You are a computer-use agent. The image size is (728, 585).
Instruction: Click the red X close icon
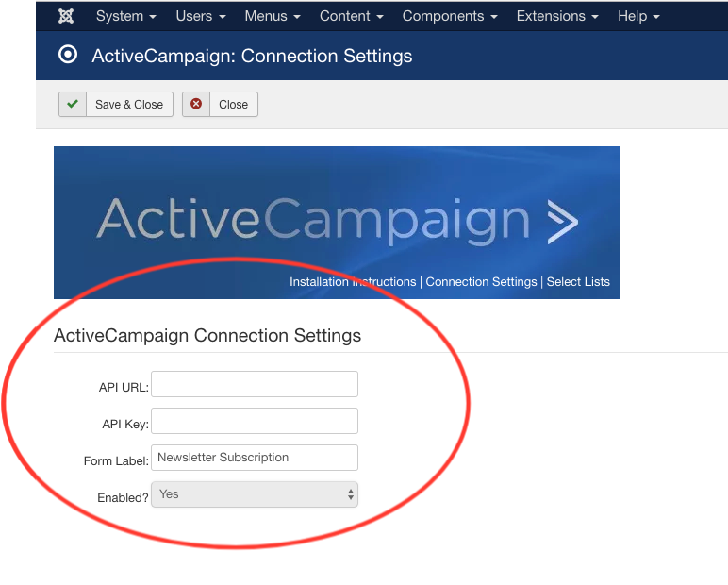click(196, 104)
